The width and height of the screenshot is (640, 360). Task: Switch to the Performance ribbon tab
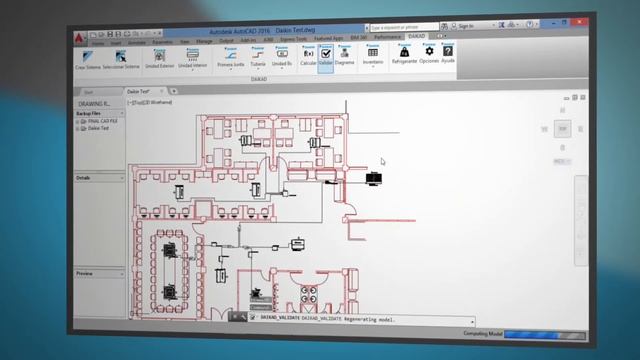[387, 37]
